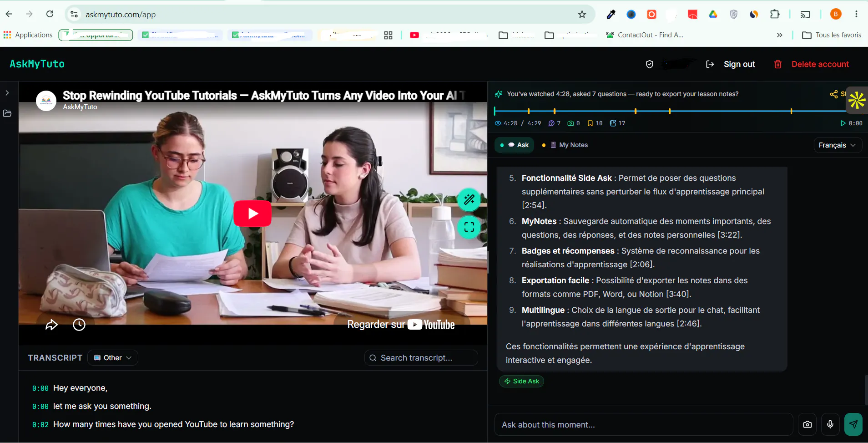
Task: Click the camera screenshot button
Action: 807,424
